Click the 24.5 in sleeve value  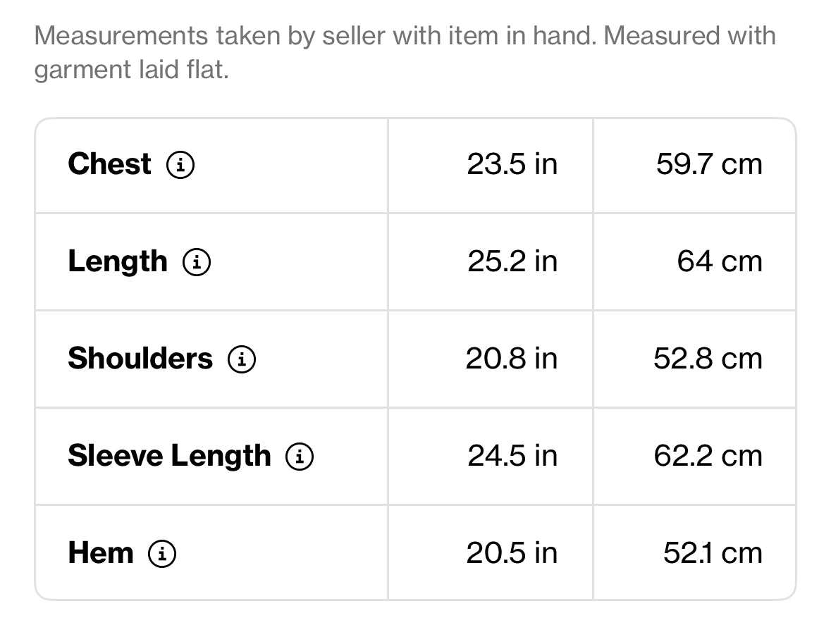click(x=512, y=456)
